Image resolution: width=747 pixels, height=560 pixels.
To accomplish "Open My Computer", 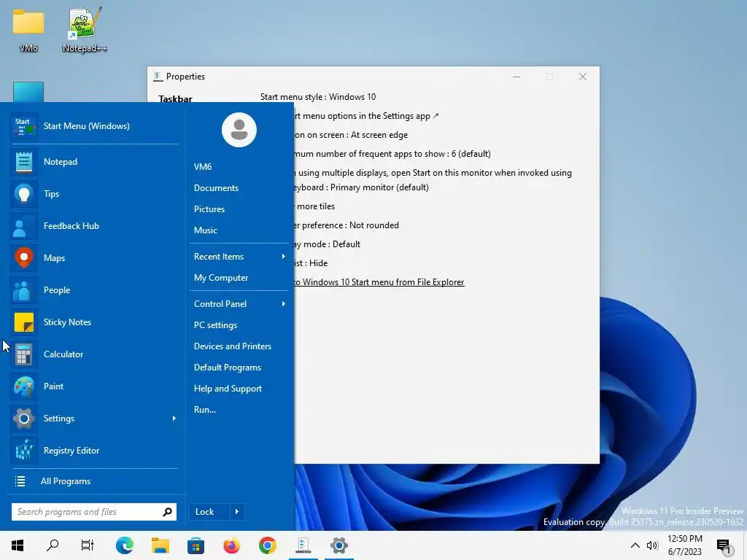I will pos(221,278).
